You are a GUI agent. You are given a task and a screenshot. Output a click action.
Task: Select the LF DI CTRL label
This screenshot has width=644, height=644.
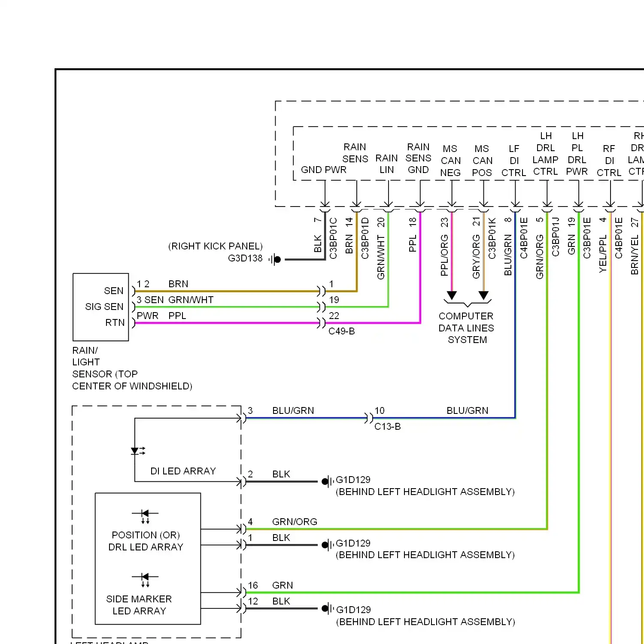click(514, 161)
